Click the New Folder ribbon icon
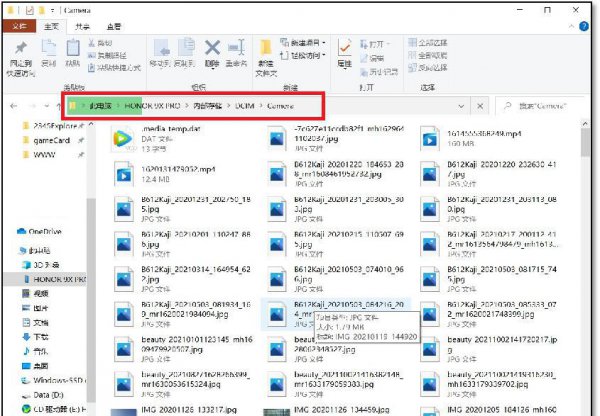Image resolution: width=600 pixels, height=416 pixels. pos(266,50)
